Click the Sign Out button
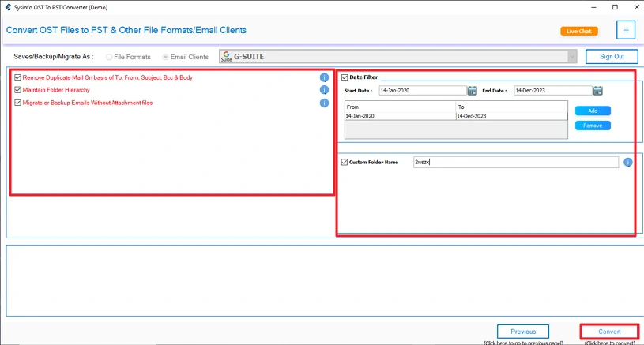The height and width of the screenshot is (345, 644). coord(612,57)
